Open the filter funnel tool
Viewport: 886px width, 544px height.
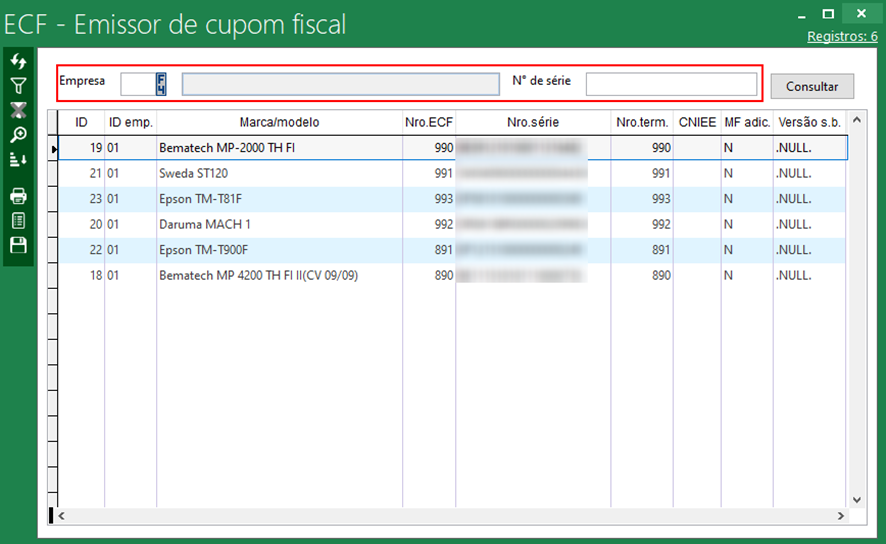18,85
